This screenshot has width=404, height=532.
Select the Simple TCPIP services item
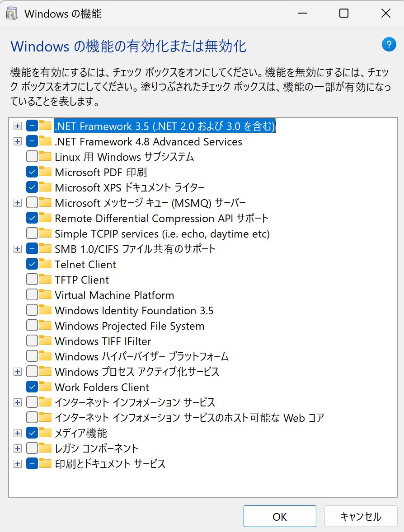162,234
